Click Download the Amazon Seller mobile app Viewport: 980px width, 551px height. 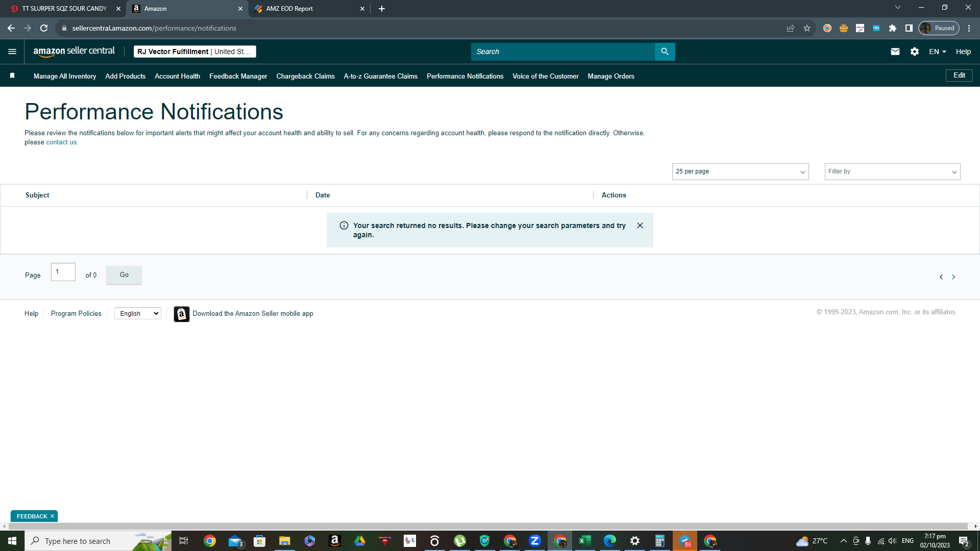(x=253, y=314)
